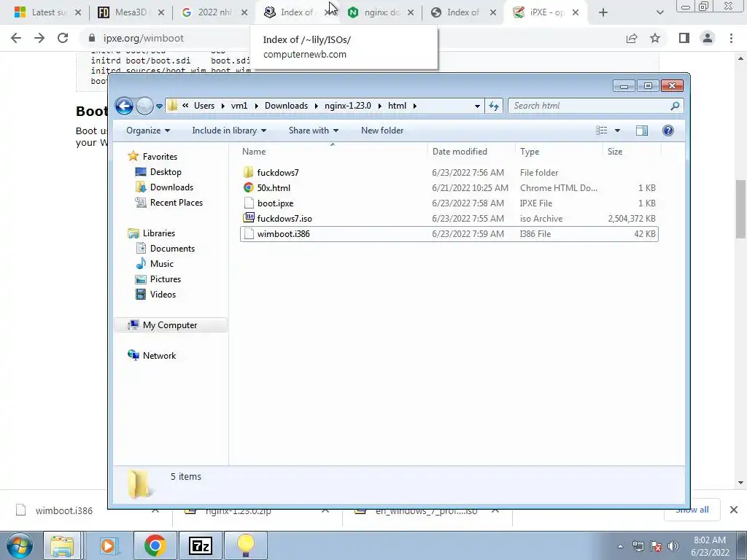Image resolution: width=747 pixels, height=560 pixels.
Task: Open Videos library
Action: tap(163, 295)
